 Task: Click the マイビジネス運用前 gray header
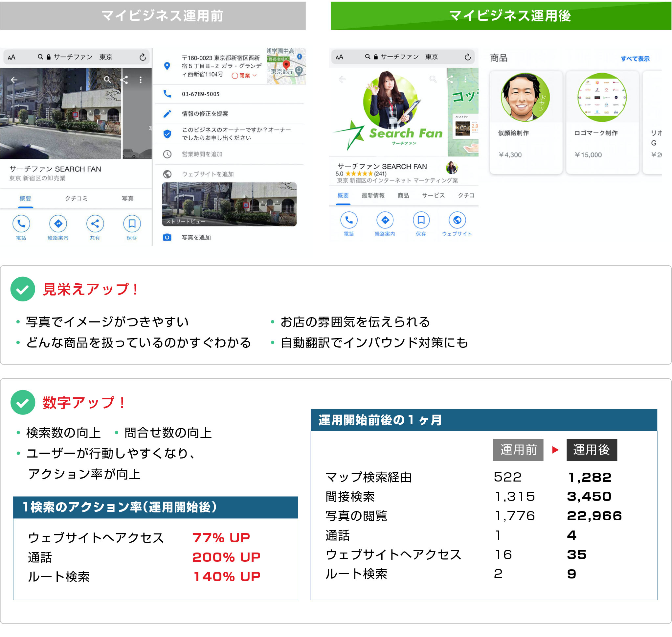[x=153, y=16]
